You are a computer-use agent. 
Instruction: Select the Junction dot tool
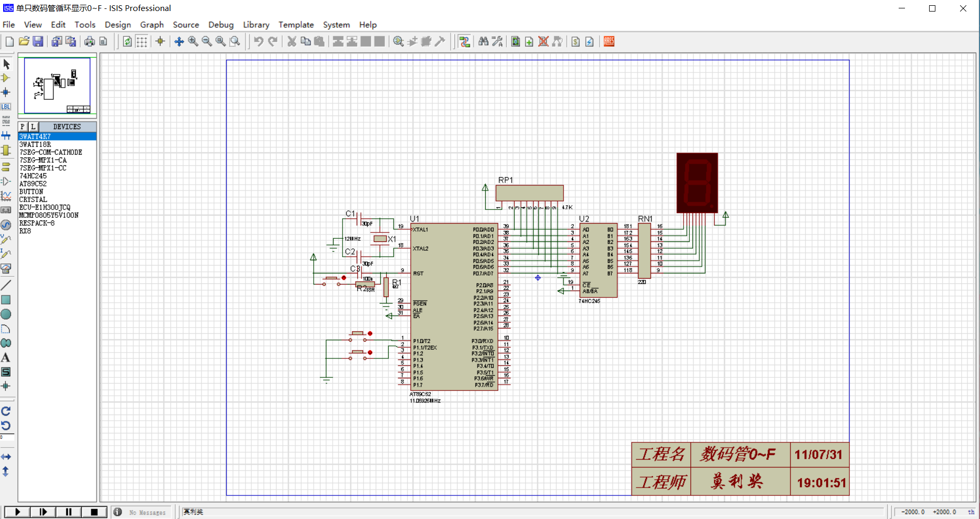click(x=6, y=92)
